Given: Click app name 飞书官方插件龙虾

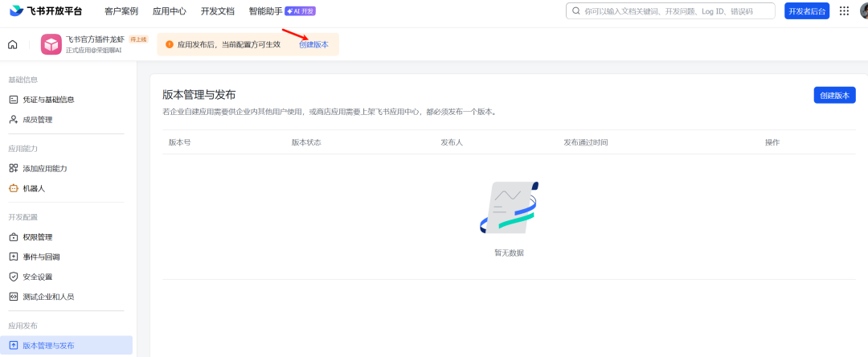Looking at the screenshot, I should click(x=96, y=39).
